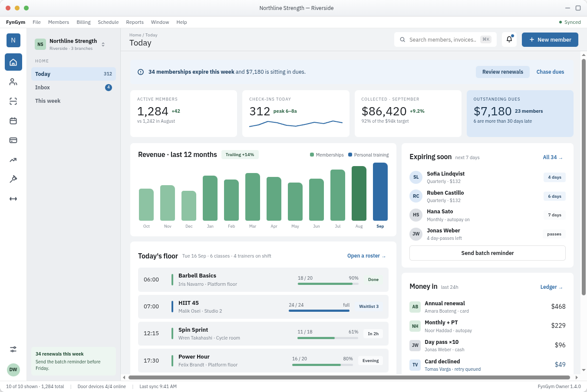
Task: Open the Members menu
Action: (59, 22)
